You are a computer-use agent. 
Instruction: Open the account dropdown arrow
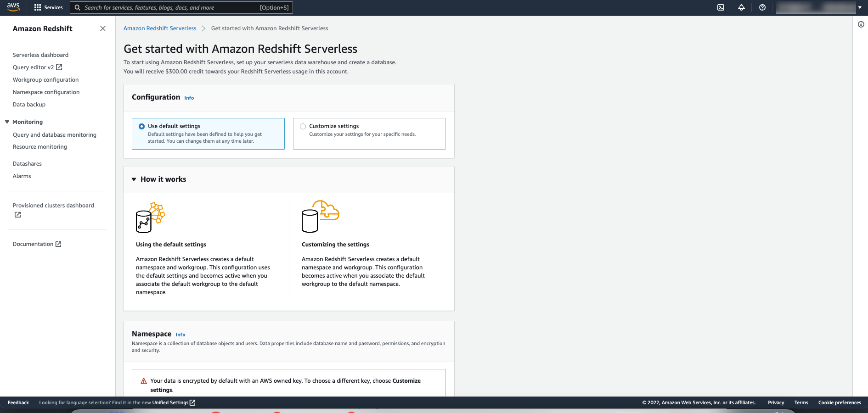click(860, 7)
